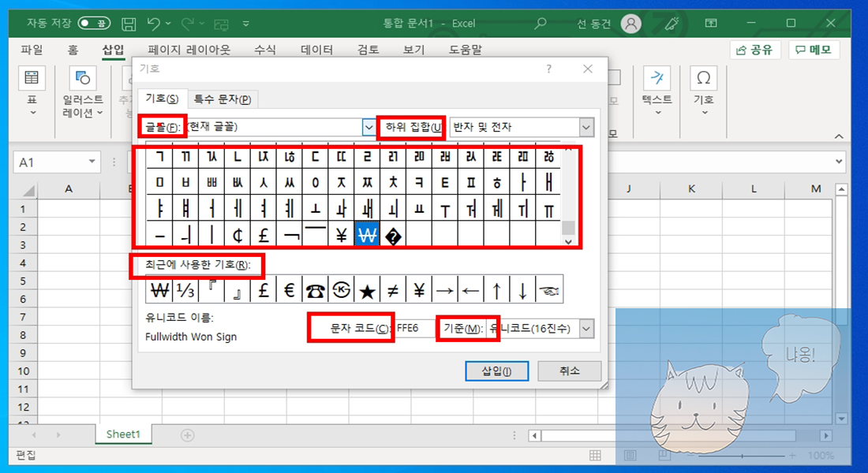Click the Normal view grid icon in status bar

tap(595, 456)
